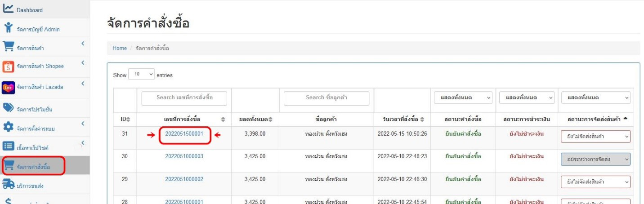Click the Shopee logo icon in the sidebar
This screenshot has height=204, width=644.
coord(9,66)
